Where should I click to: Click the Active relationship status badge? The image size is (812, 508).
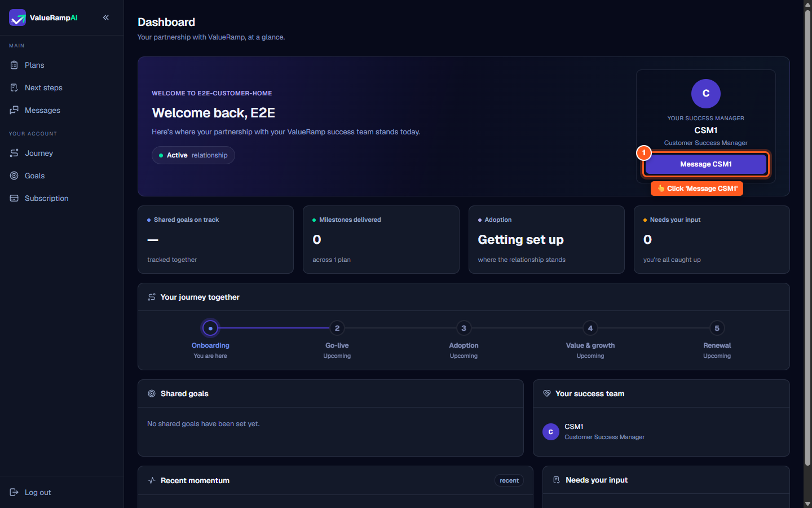coord(193,155)
